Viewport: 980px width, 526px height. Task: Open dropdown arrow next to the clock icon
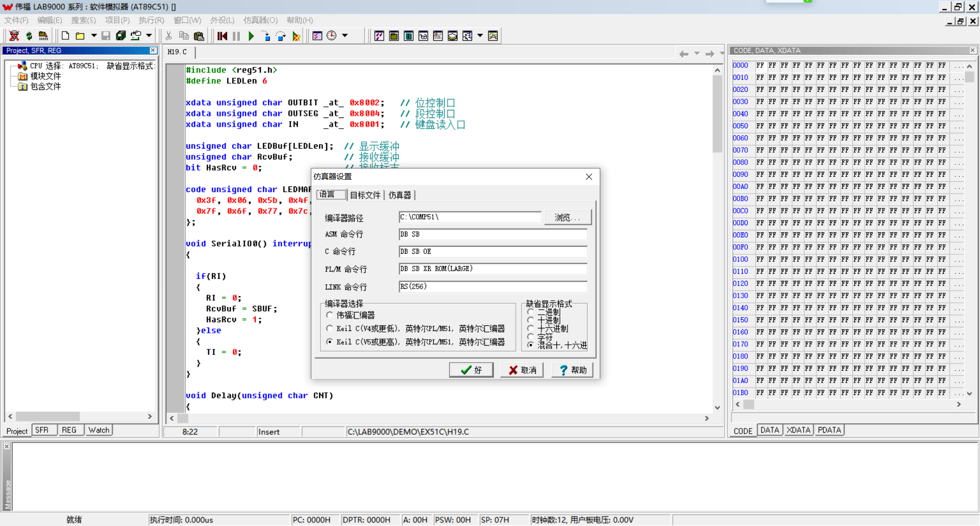click(345, 36)
